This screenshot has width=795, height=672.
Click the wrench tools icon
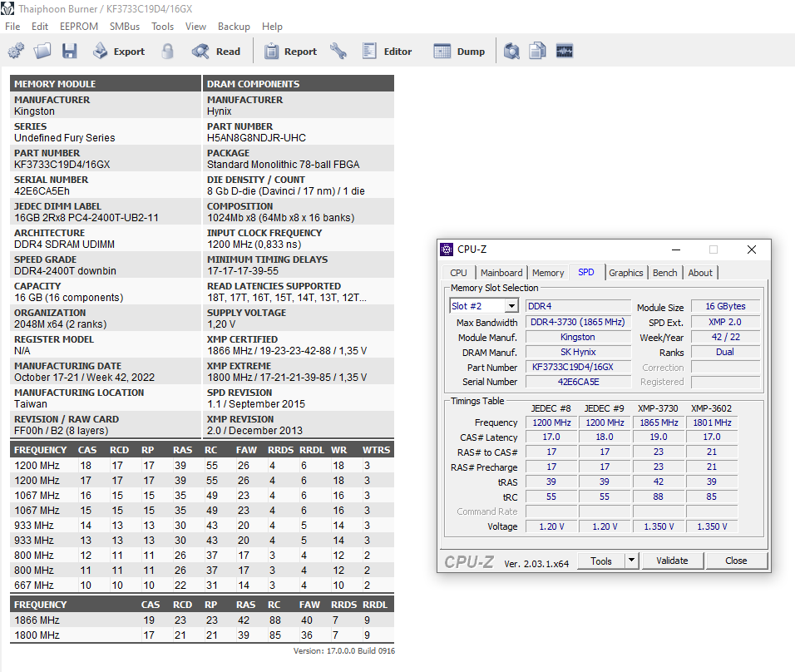338,51
